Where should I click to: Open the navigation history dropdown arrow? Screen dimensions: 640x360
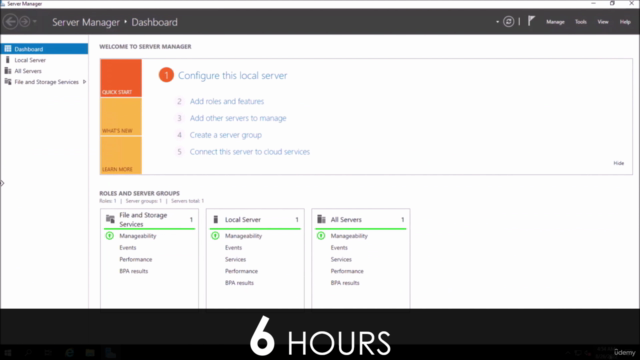(35, 22)
